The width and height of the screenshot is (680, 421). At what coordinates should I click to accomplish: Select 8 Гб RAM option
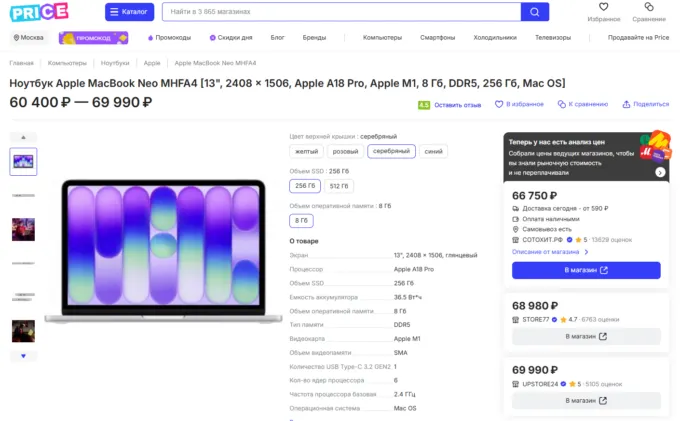[301, 221]
